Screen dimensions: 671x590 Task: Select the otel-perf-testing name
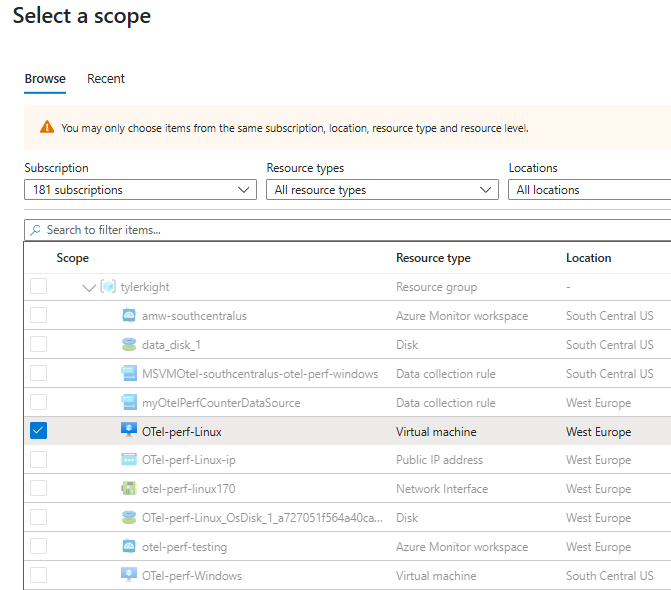pyautogui.click(x=184, y=547)
